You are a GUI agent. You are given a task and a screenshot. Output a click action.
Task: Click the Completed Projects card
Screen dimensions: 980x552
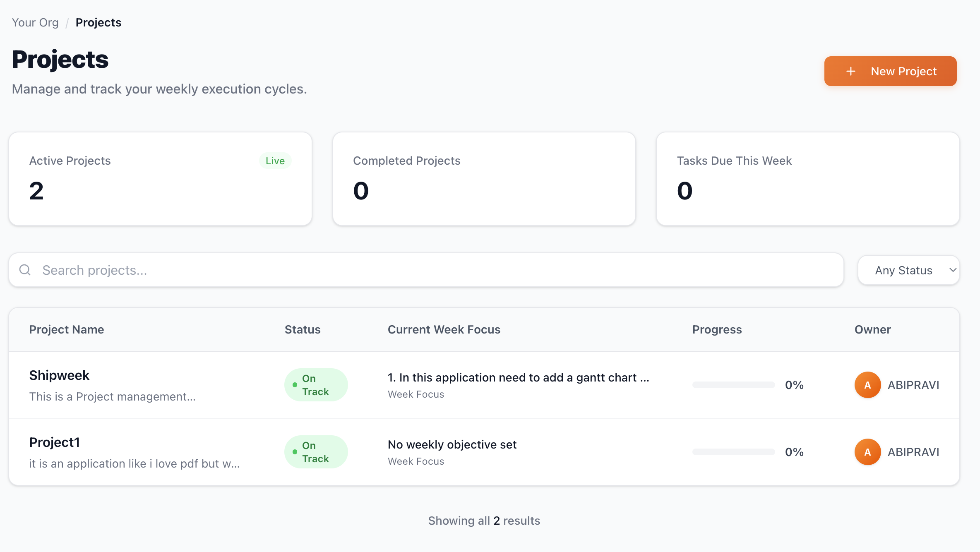pos(484,179)
